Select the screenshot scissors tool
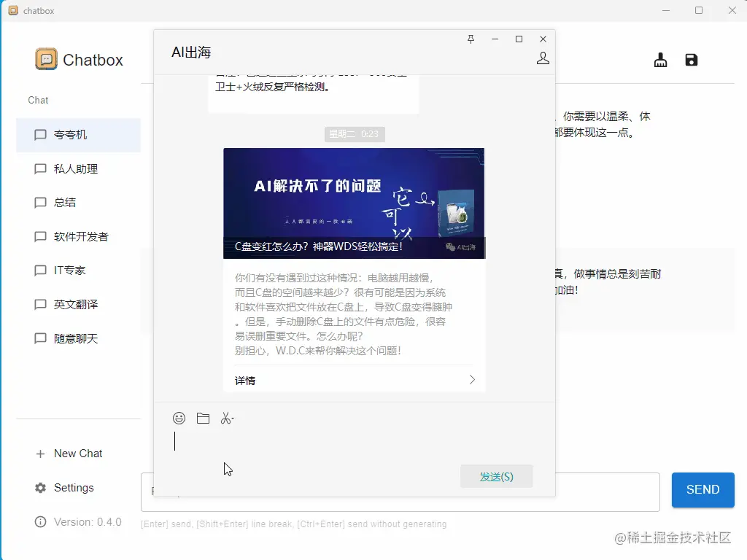This screenshot has width=747, height=560. click(x=227, y=418)
